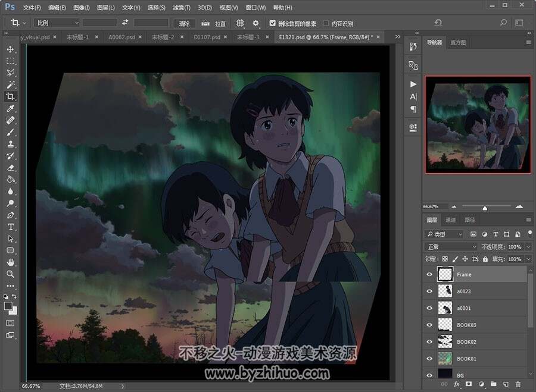
Task: Select the Paint Bucket tool
Action: 10,179
